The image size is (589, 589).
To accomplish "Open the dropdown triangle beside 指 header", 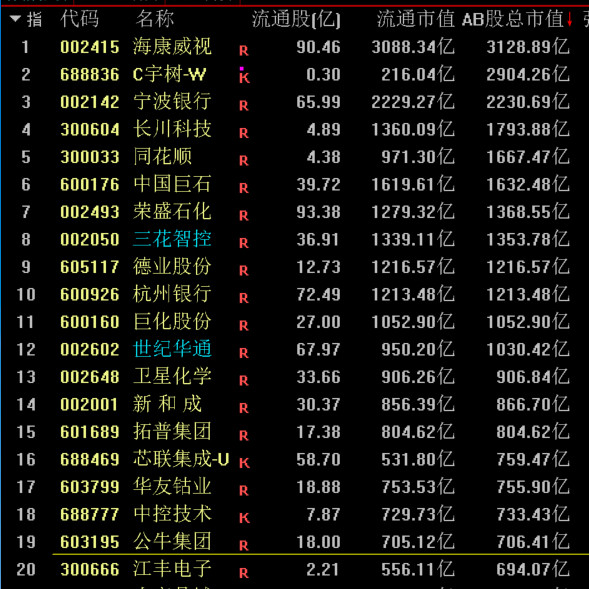I will tap(15, 18).
